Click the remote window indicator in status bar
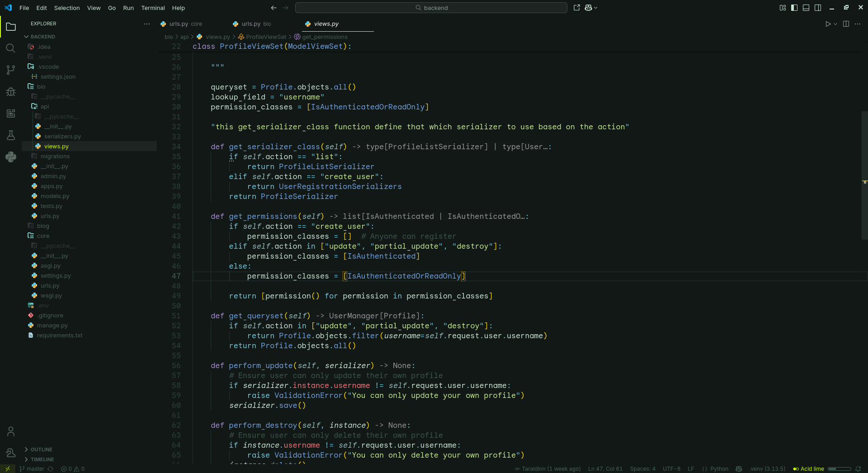 7,468
